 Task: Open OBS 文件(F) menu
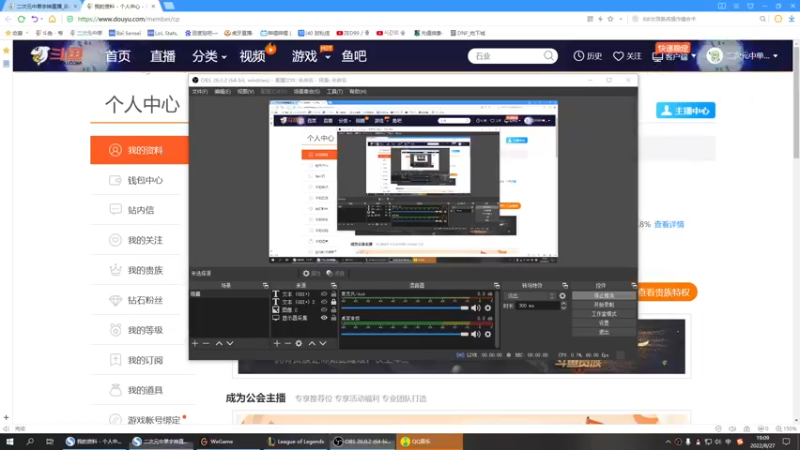(200, 92)
